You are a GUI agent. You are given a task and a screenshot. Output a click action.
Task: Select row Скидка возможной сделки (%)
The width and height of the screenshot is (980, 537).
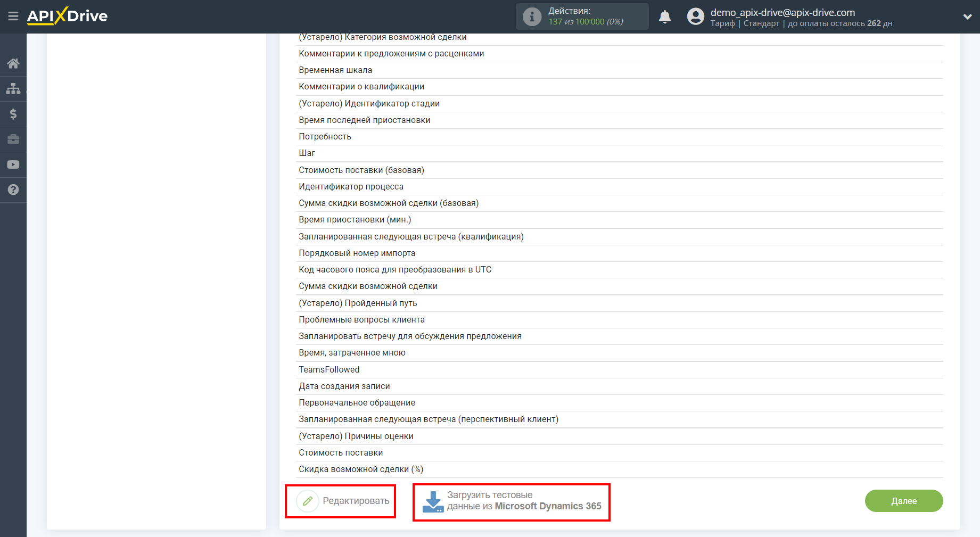pyautogui.click(x=620, y=469)
